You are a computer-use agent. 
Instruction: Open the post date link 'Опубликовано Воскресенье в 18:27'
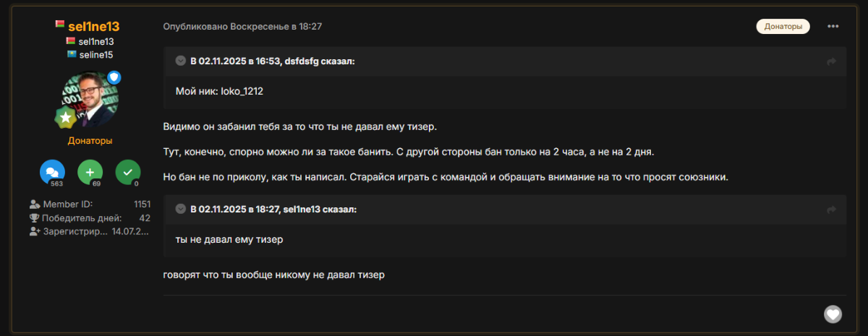click(x=242, y=27)
